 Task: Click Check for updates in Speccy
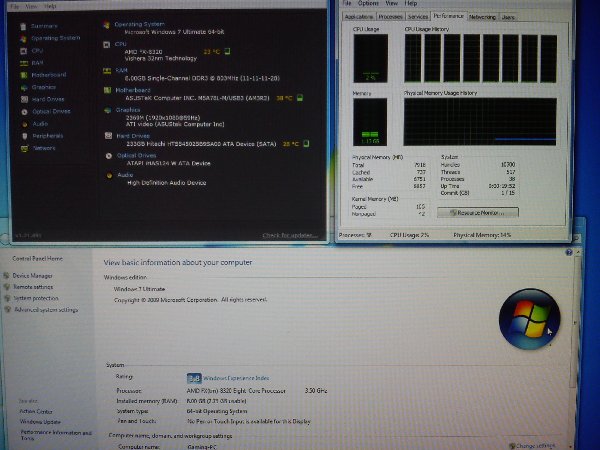291,235
